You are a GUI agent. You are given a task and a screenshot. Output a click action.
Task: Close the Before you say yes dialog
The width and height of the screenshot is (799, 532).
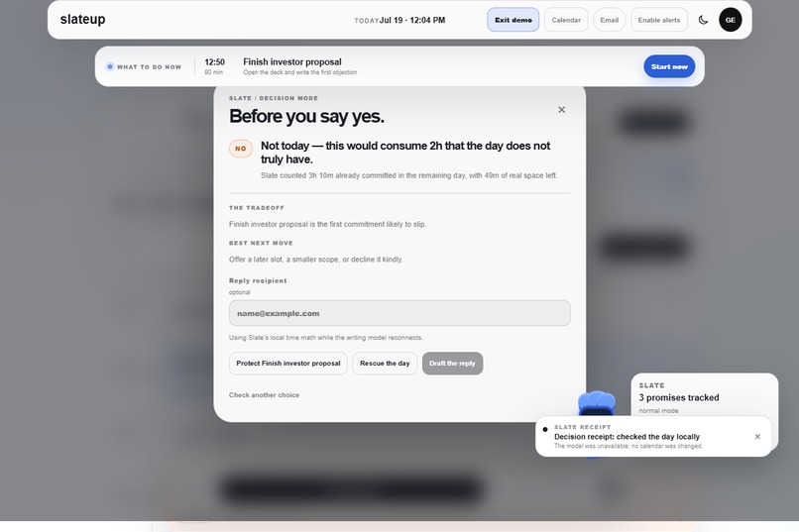click(x=561, y=109)
